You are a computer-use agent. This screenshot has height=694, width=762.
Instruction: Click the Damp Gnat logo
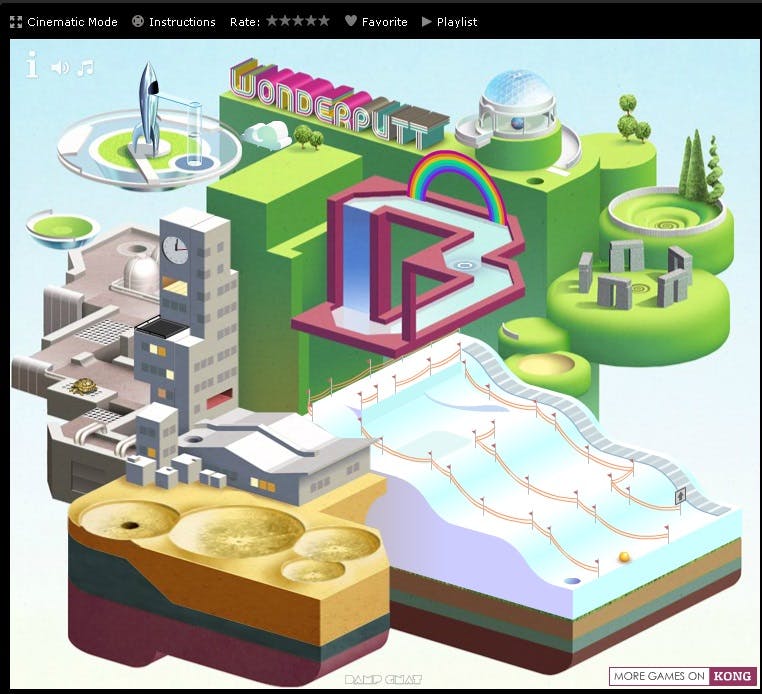pos(383,679)
